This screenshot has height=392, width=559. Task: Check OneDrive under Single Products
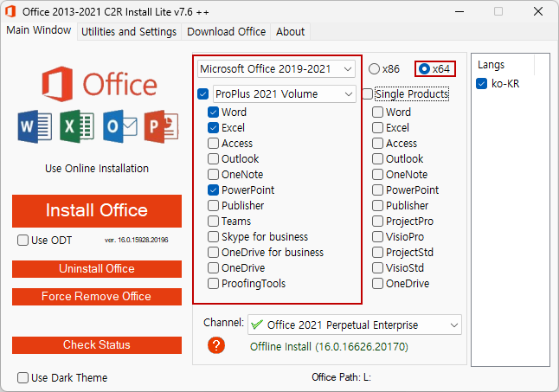point(377,284)
